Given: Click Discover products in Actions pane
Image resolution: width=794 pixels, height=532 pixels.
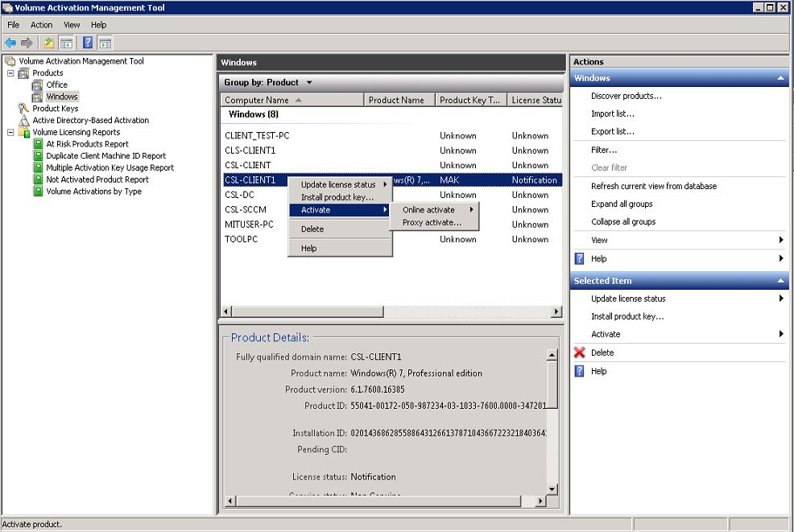Looking at the screenshot, I should pyautogui.click(x=626, y=96).
